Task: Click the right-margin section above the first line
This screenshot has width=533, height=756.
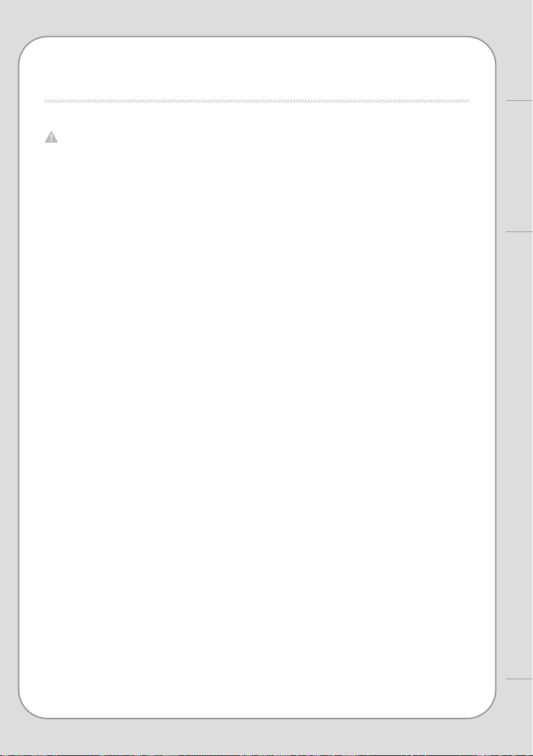Action: point(520,50)
